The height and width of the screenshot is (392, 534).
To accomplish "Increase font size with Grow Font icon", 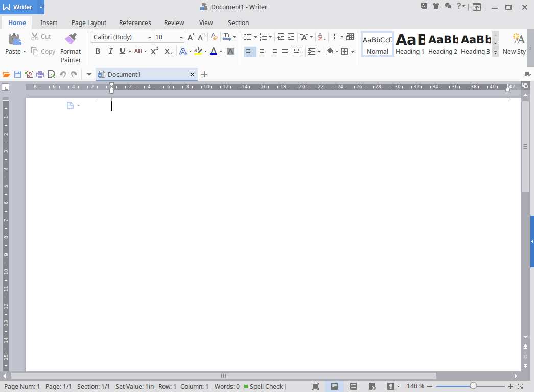I will tap(191, 37).
